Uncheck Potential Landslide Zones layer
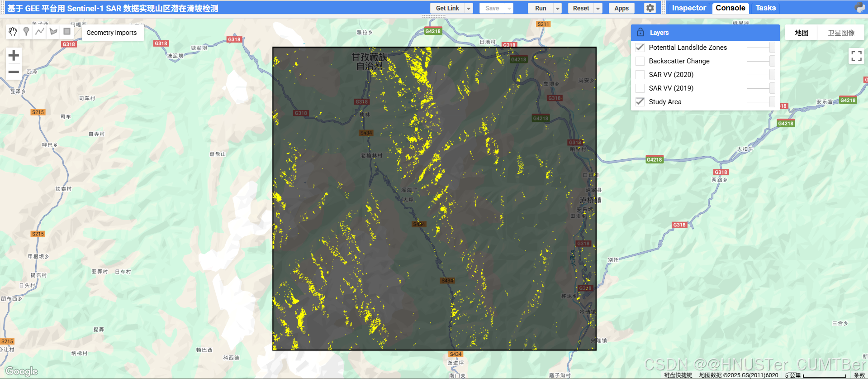 pyautogui.click(x=640, y=47)
